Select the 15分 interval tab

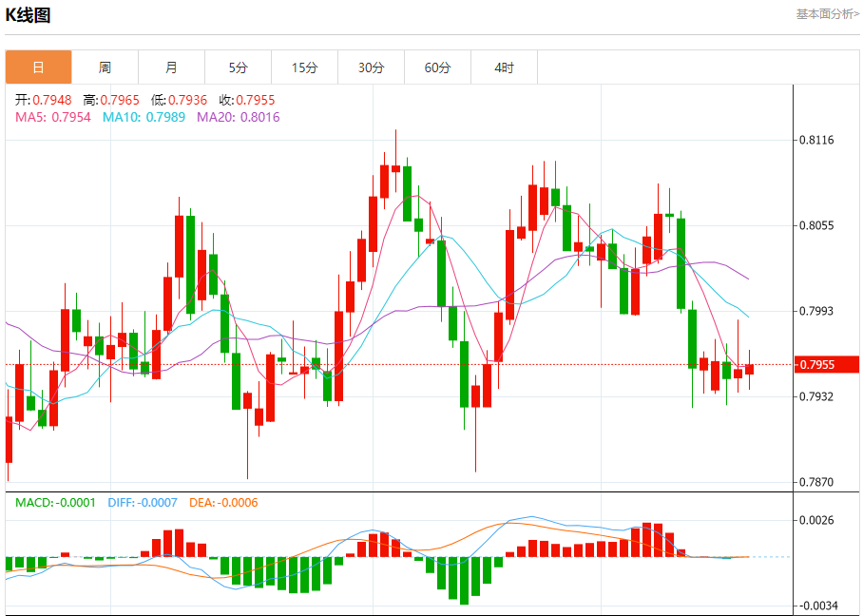[x=304, y=67]
